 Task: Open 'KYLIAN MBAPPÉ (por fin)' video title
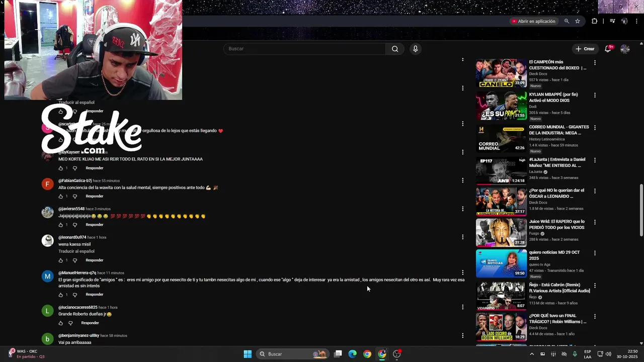pyautogui.click(x=553, y=98)
